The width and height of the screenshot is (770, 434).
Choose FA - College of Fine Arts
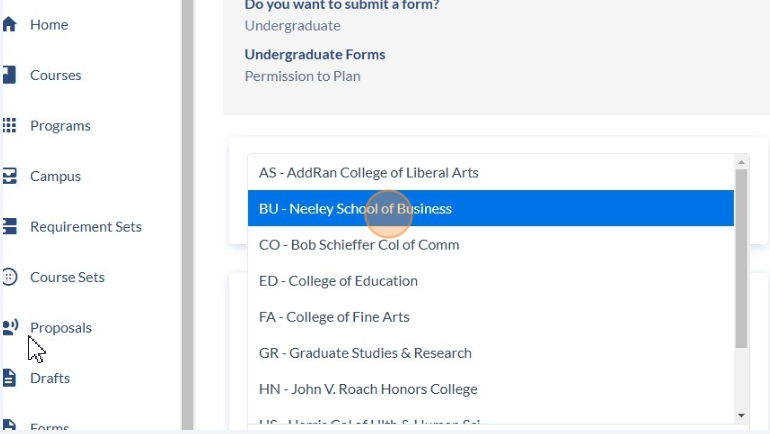pos(491,317)
